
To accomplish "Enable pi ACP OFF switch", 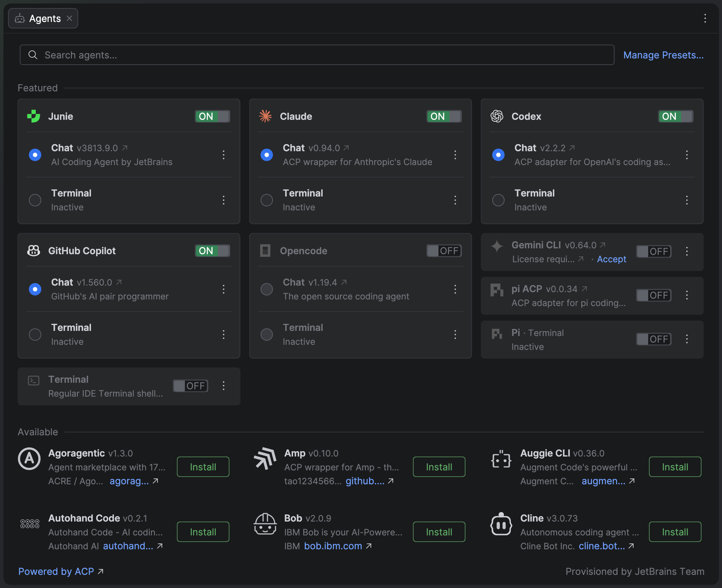I will tap(654, 295).
